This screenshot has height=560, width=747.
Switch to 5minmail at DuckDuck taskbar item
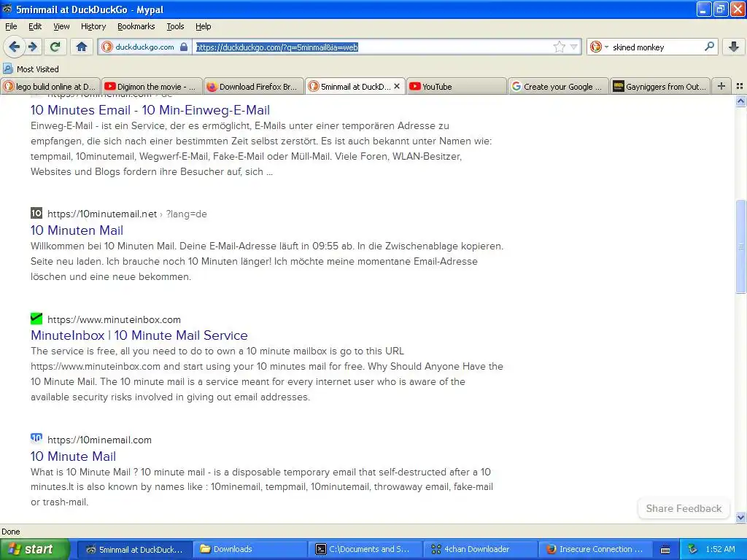point(135,550)
